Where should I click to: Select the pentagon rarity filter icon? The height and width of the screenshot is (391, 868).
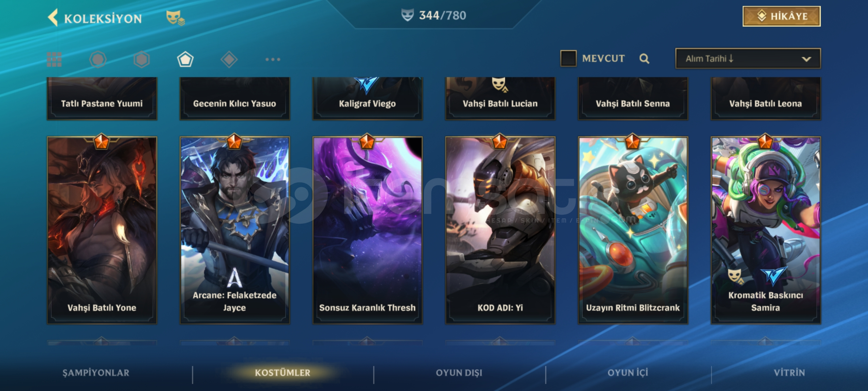(185, 59)
